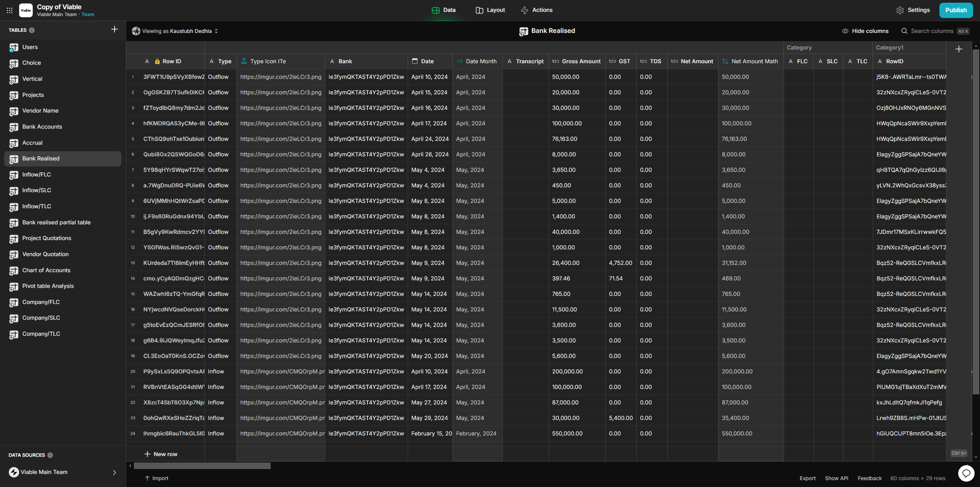Screen dimensions: 980x487
Task: Open the chat support bubble
Action: 966,474
